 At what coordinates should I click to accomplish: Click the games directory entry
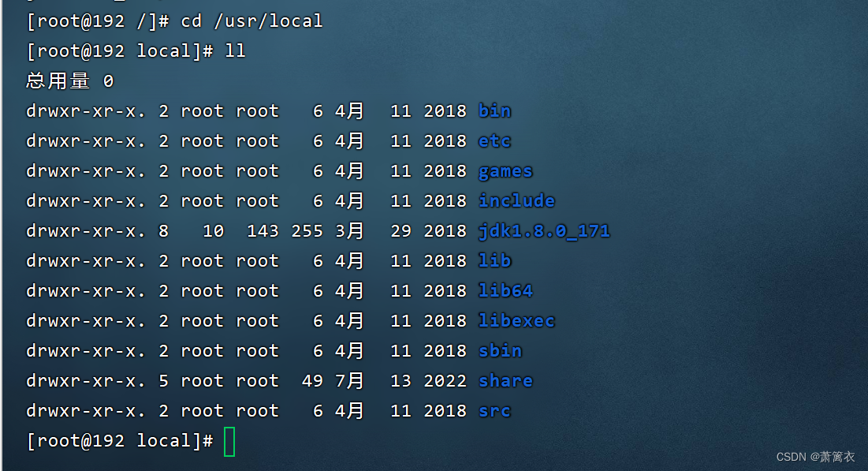pos(505,170)
